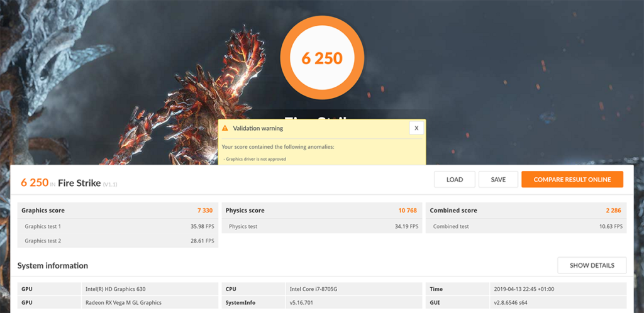Select the Combined score header
This screenshot has height=313, width=644.
click(526, 211)
